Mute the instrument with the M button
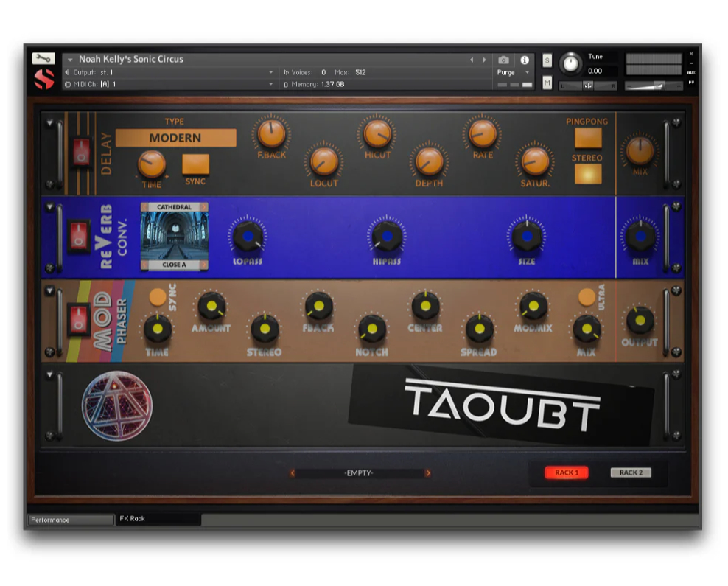The width and height of the screenshot is (728, 586). point(547,83)
